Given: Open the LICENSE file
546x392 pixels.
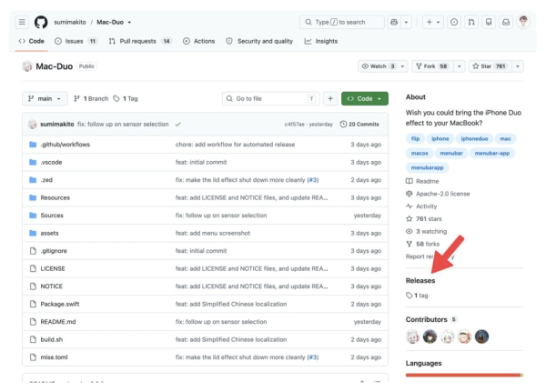Looking at the screenshot, I should point(53,268).
